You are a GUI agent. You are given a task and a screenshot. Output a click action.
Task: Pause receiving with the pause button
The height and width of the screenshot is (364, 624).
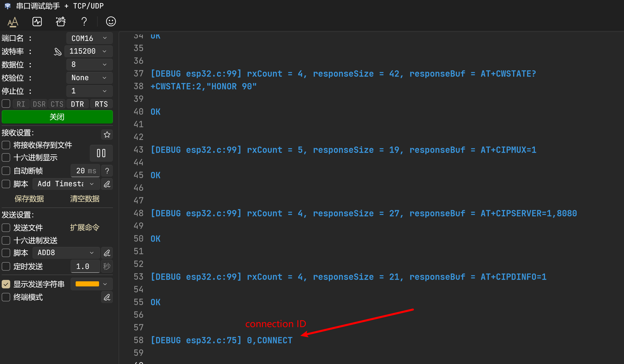click(101, 153)
